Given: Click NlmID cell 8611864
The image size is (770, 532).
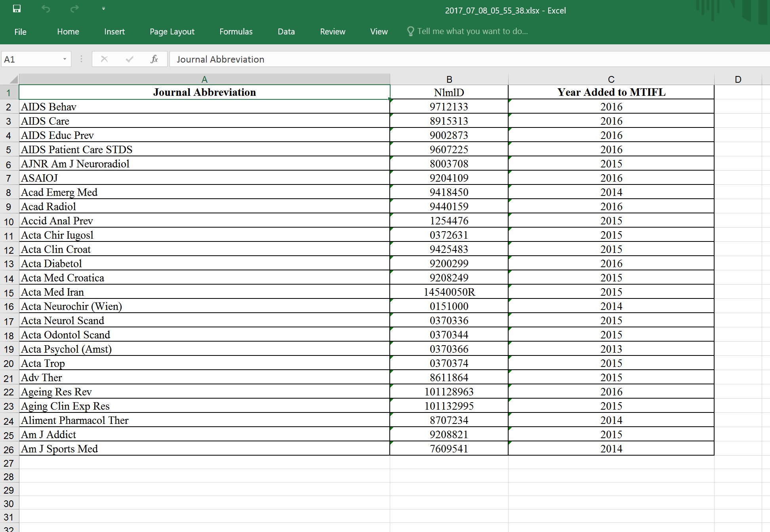Looking at the screenshot, I should [x=449, y=377].
